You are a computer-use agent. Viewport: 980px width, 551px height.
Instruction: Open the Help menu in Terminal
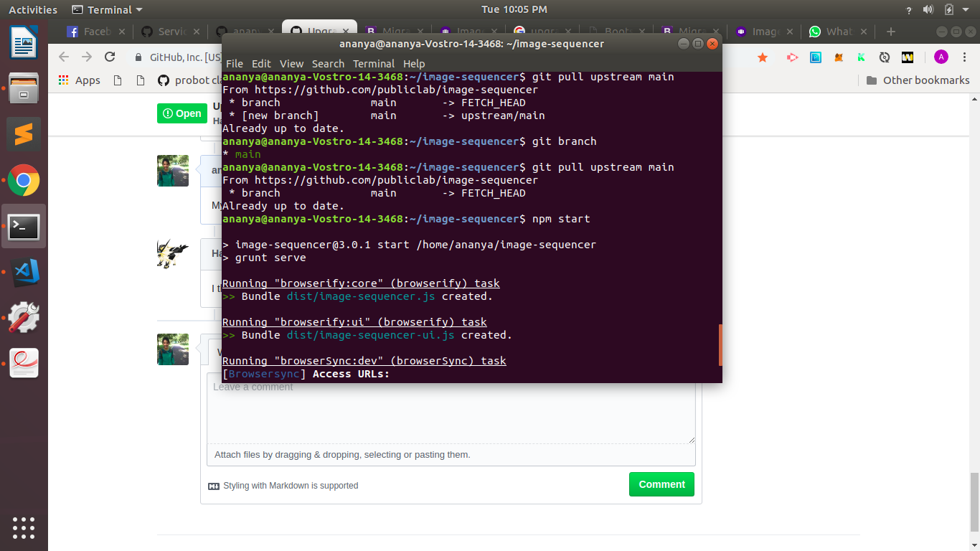tap(414, 63)
